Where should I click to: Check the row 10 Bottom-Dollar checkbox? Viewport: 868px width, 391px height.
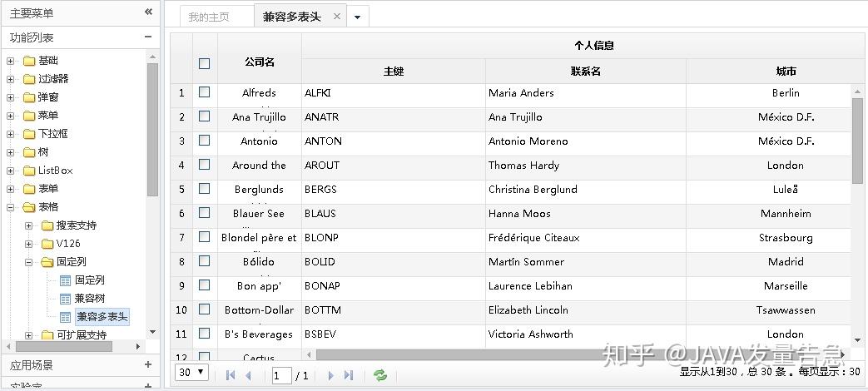204,309
